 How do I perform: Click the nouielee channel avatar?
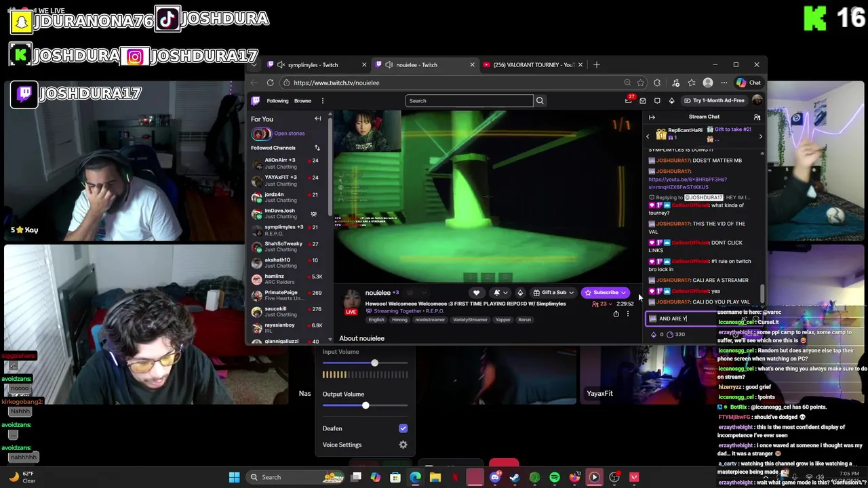351,301
